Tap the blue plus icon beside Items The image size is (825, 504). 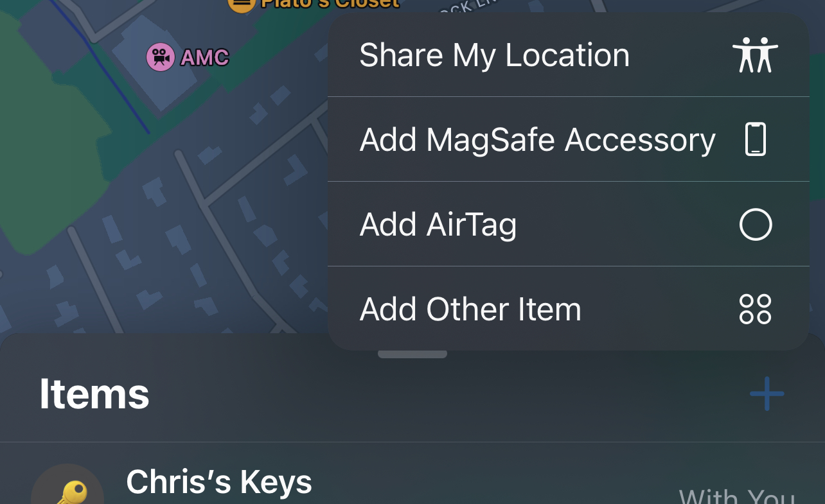[x=767, y=393]
